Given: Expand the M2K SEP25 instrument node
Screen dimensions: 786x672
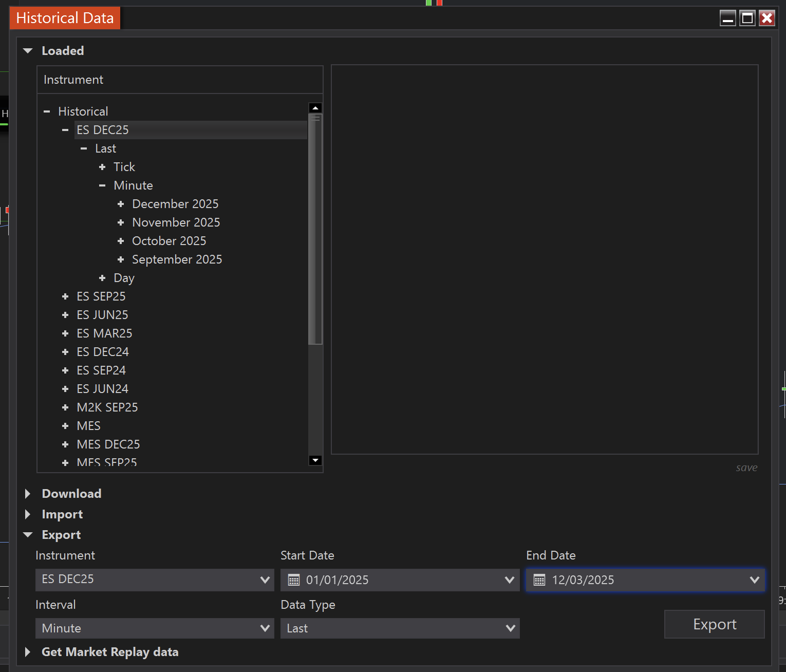Looking at the screenshot, I should (x=65, y=407).
